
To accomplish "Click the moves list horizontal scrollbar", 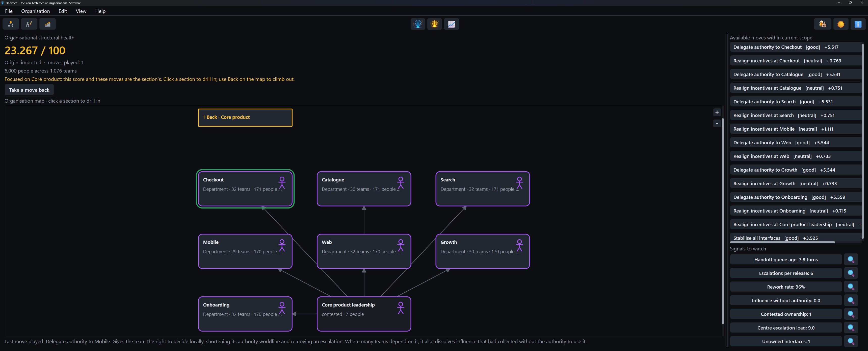I will pos(782,242).
